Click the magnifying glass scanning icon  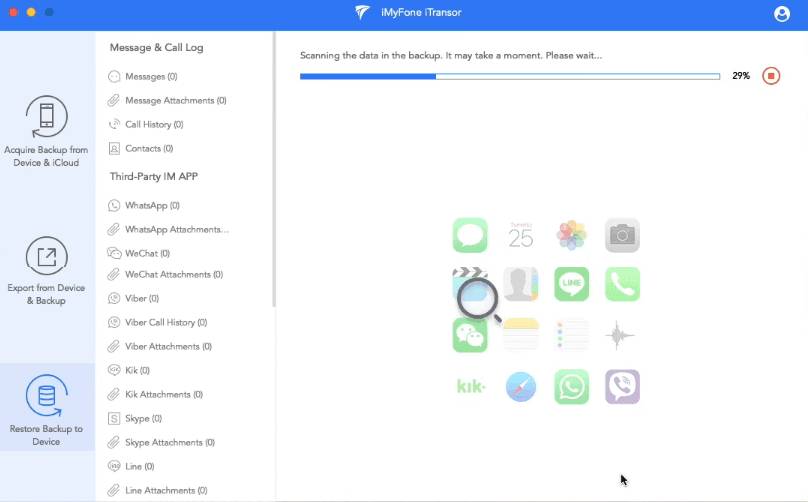click(479, 300)
